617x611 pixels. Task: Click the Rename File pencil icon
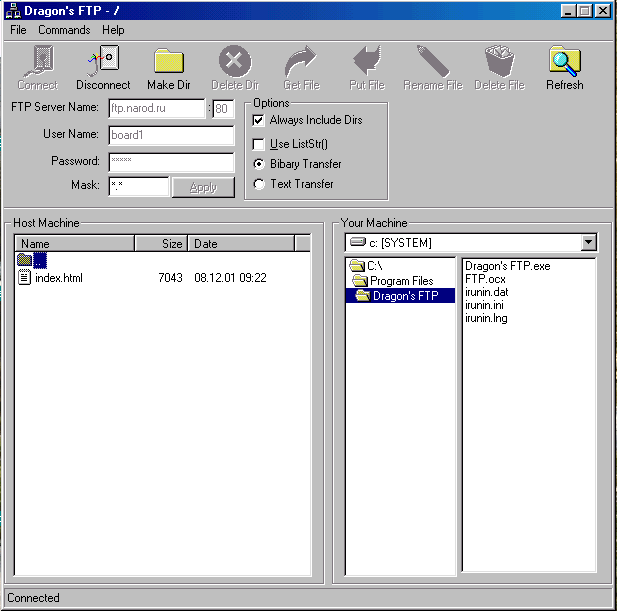tap(433, 61)
